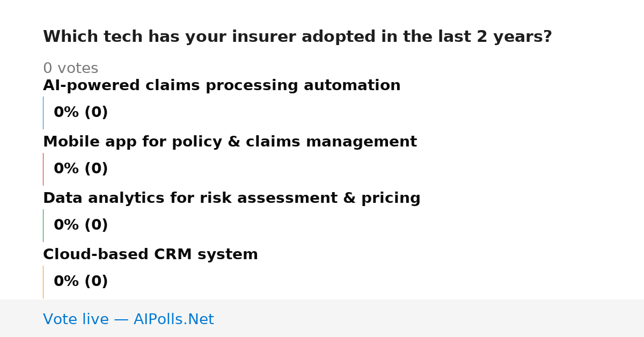Click the 0% (0) result for AI-powered claims
Screen dimensions: 644x337
[x=81, y=113]
